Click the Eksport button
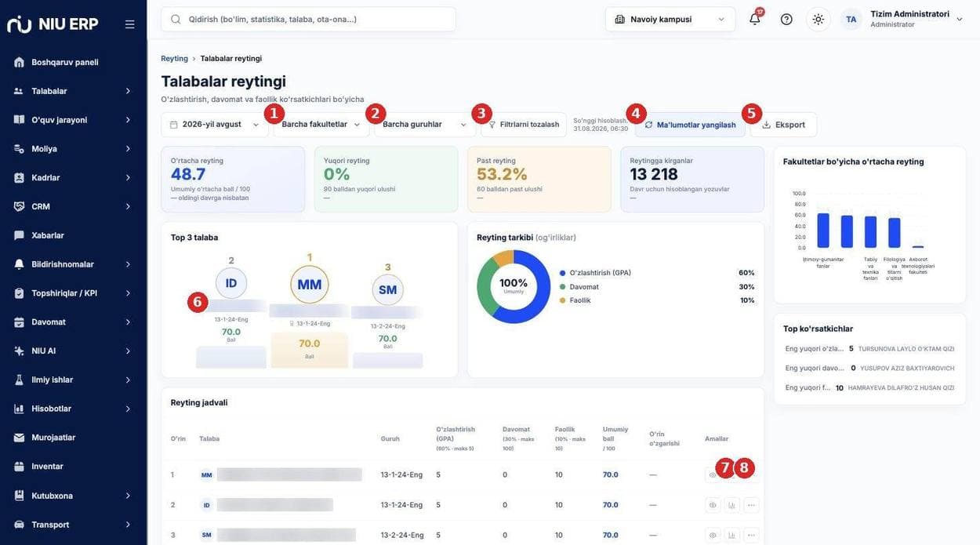This screenshot has height=545, width=980. (783, 125)
